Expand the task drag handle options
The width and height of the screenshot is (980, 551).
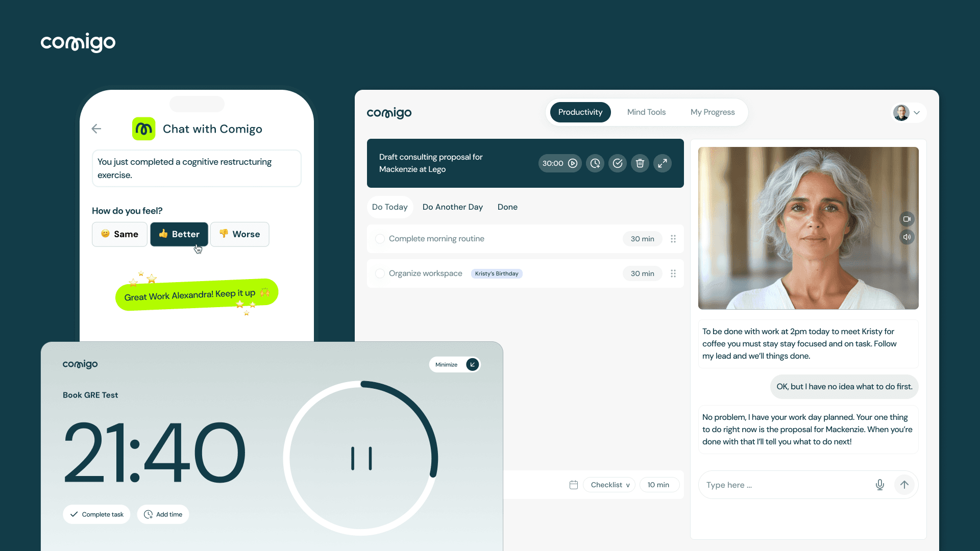[673, 239]
